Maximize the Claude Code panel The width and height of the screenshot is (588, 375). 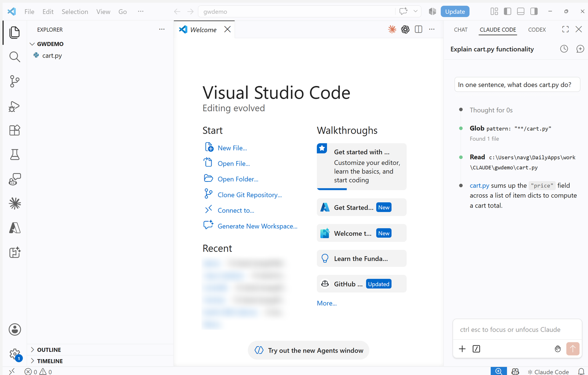coord(566,29)
